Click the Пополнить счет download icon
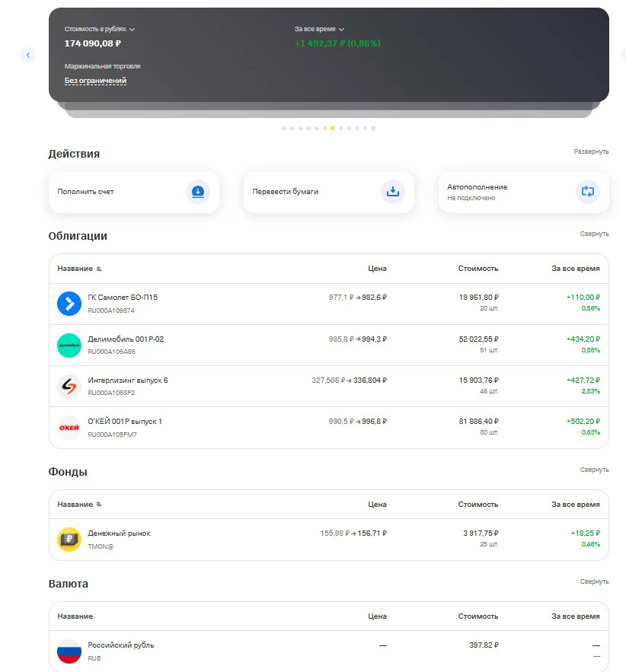 tap(198, 192)
